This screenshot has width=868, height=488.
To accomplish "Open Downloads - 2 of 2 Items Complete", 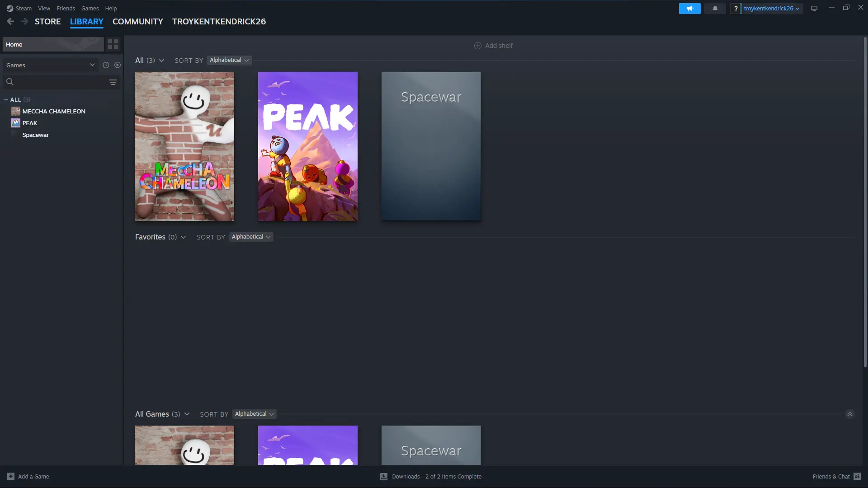I will pos(437,476).
